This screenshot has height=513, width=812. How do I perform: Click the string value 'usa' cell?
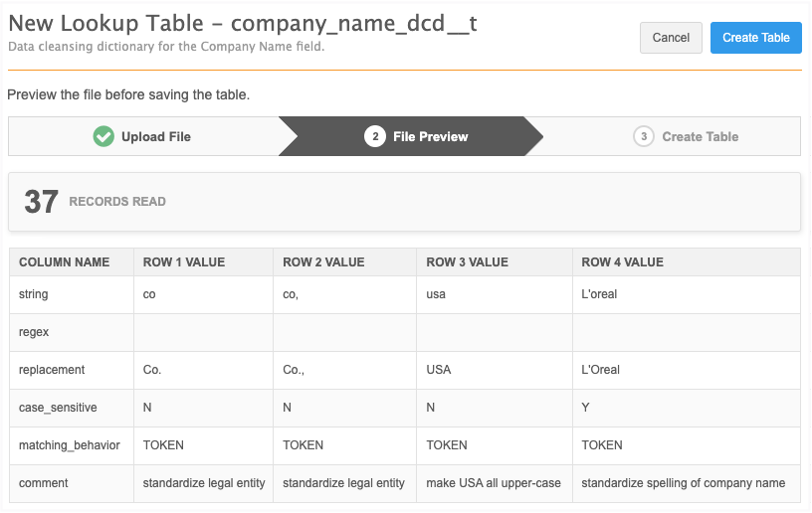(438, 294)
